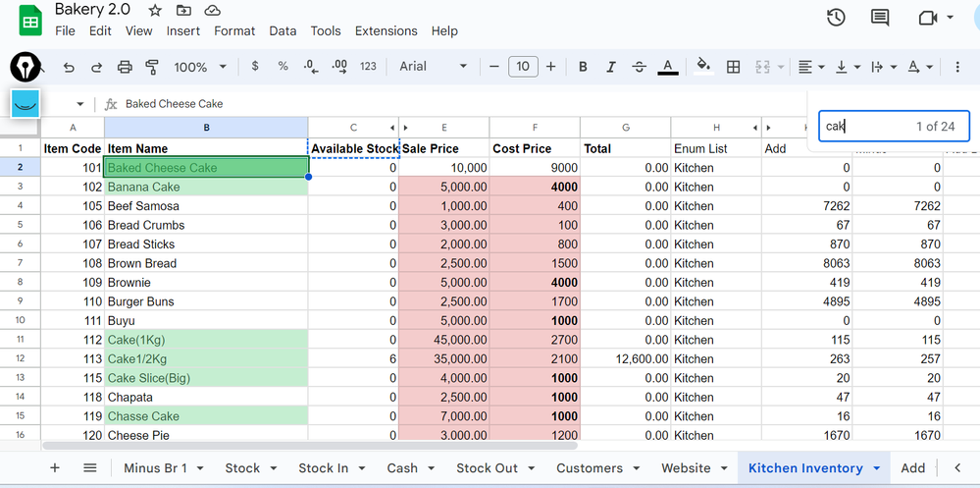980x488 pixels.
Task: Format as currency with the $ button
Action: click(254, 67)
